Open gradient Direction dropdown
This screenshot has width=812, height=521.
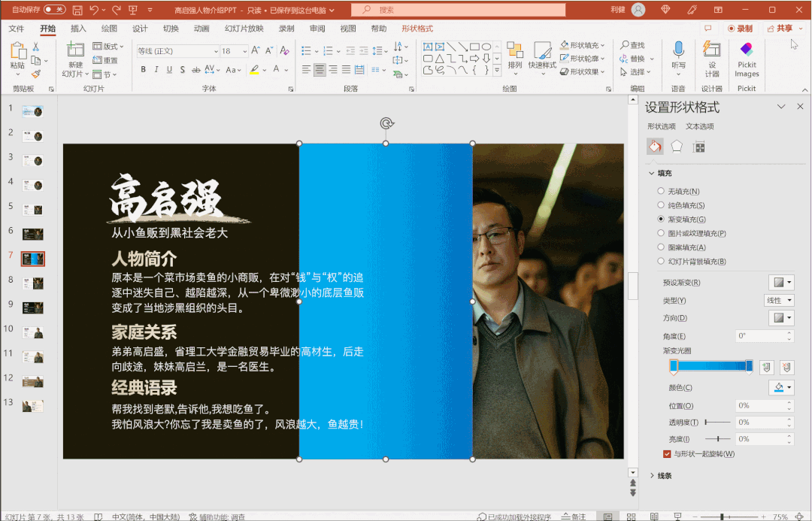click(781, 317)
